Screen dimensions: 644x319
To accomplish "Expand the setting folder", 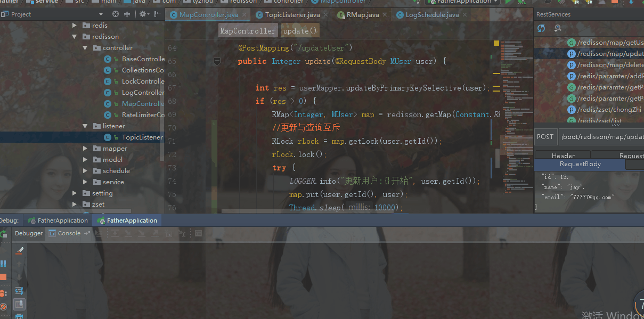I will [x=76, y=193].
